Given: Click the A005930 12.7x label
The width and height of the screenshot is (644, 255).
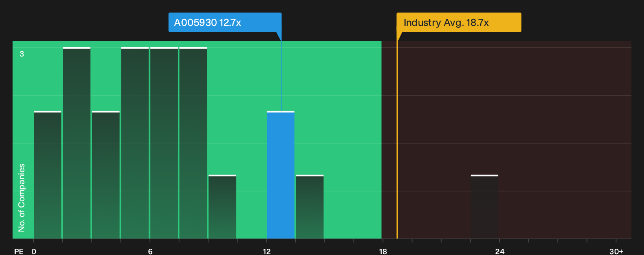Looking at the screenshot, I should [225, 22].
